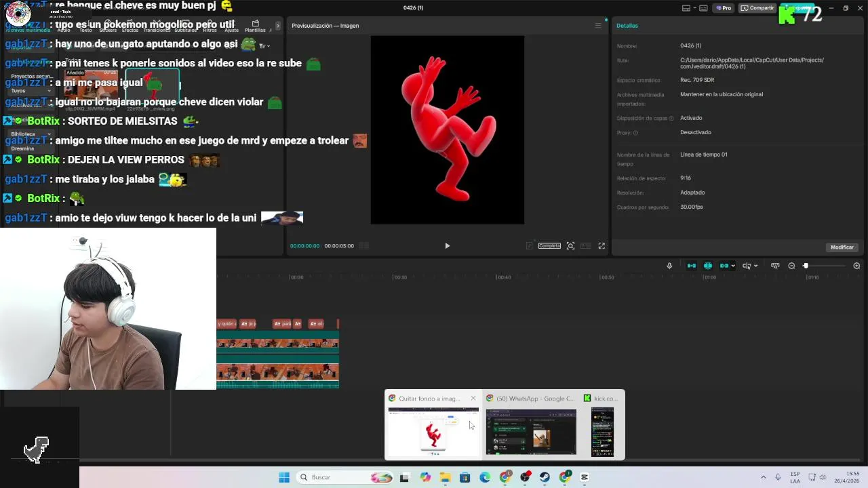Click the first caption clip on timeline
The height and width of the screenshot is (488, 868).
pos(226,324)
